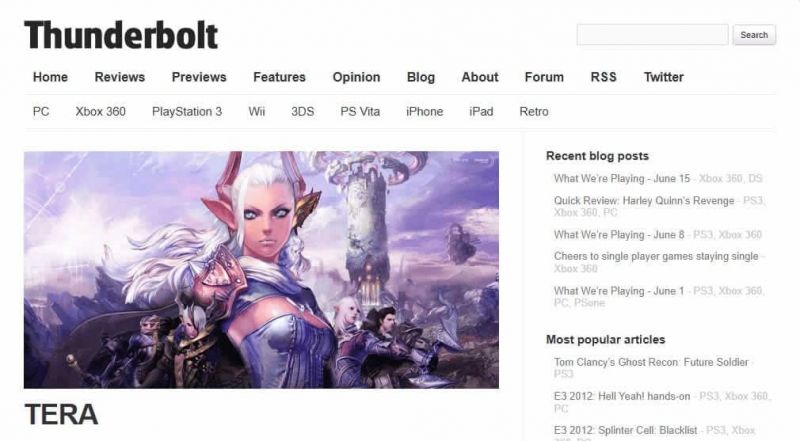
Task: Click the TERA article headline
Action: point(61,414)
